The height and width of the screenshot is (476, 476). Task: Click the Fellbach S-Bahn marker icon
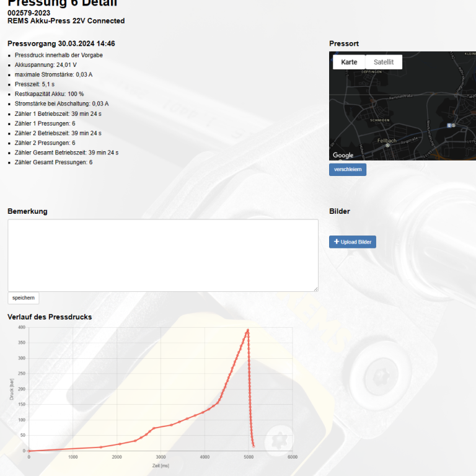point(387,146)
